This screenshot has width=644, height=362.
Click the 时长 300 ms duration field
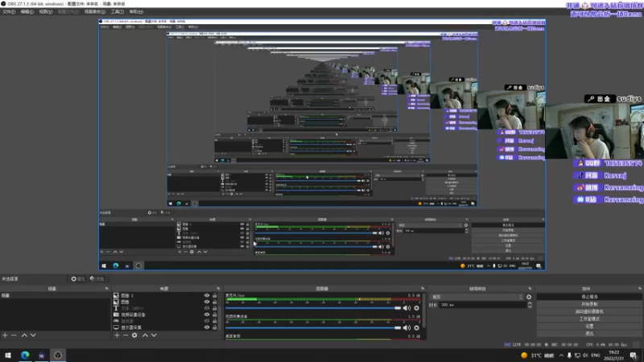pyautogui.click(x=482, y=305)
